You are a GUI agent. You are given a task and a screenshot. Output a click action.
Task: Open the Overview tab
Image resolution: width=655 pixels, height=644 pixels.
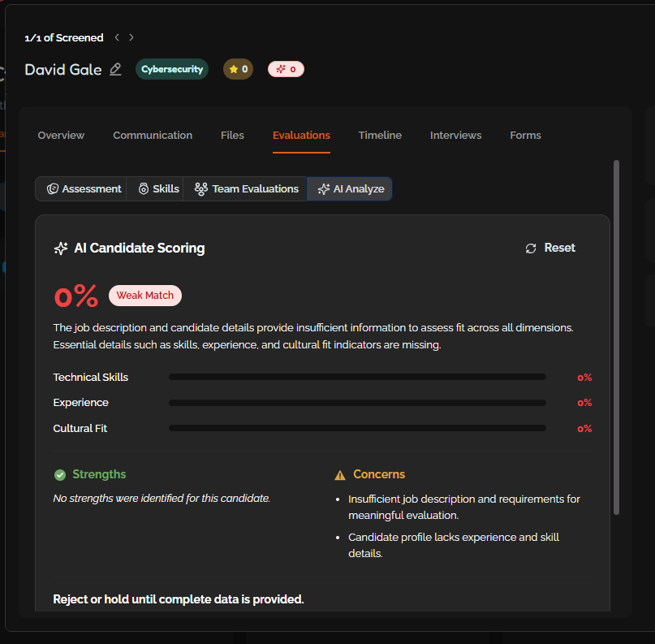[61, 136]
